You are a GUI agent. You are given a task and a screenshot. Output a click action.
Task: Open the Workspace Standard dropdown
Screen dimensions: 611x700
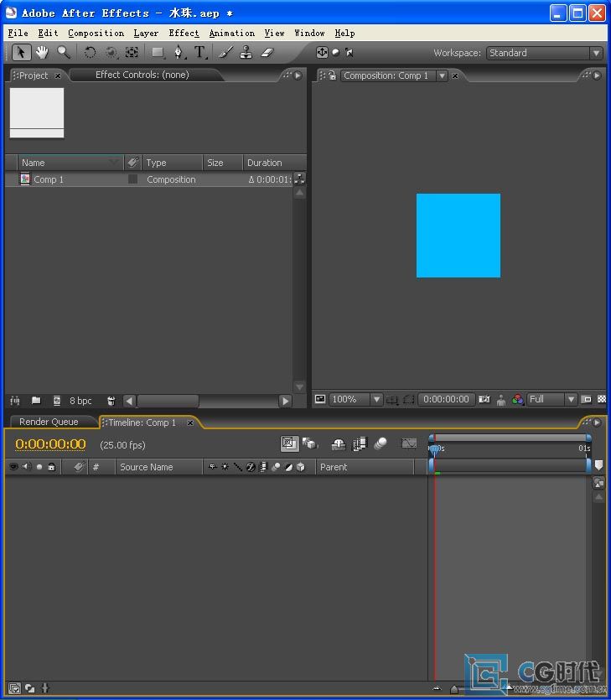(545, 53)
